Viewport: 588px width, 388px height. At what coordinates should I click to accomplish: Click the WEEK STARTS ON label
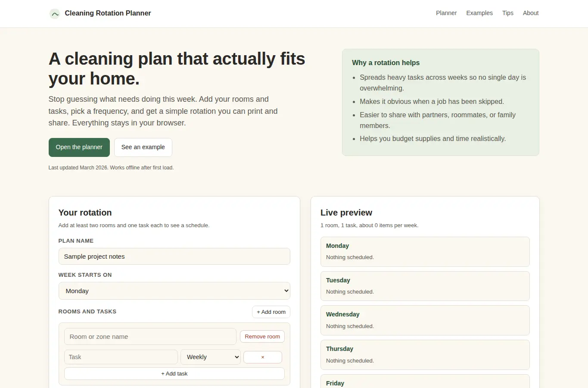tap(85, 275)
